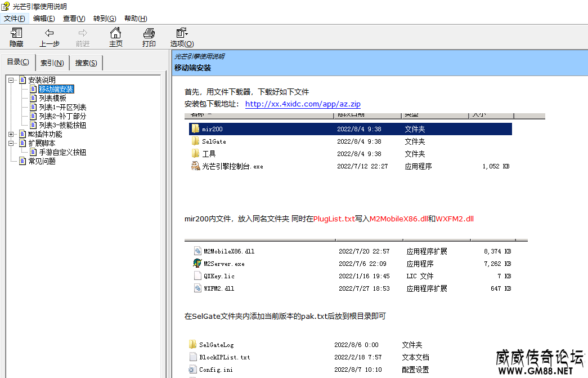Image resolution: width=588 pixels, height=378 pixels.
Task: Click the M2Server.exe row in screenshot
Action: pyautogui.click(x=352, y=264)
